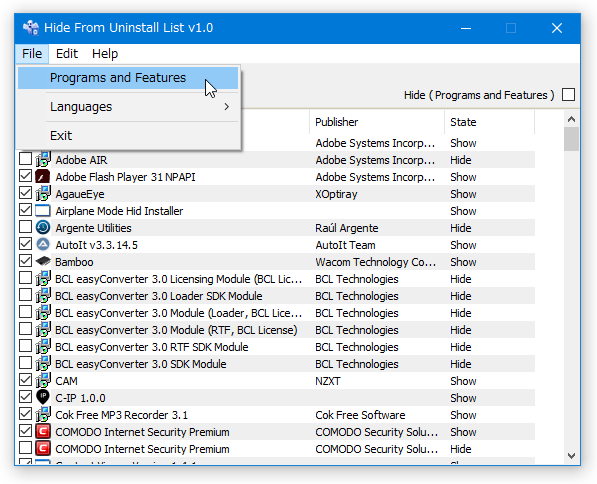Uncheck the AgaueEye checkbox

click(x=26, y=193)
